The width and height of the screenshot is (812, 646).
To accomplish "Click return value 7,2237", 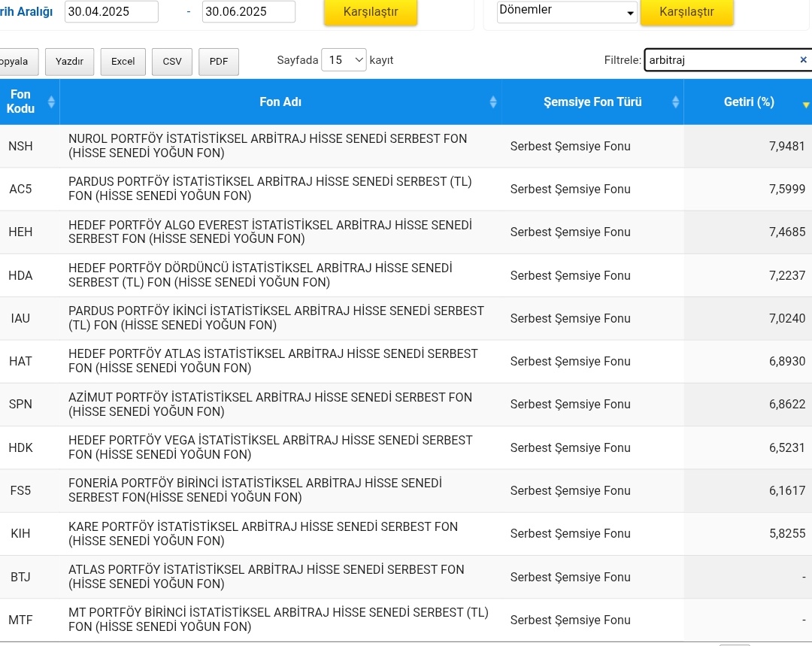I will pyautogui.click(x=787, y=275).
